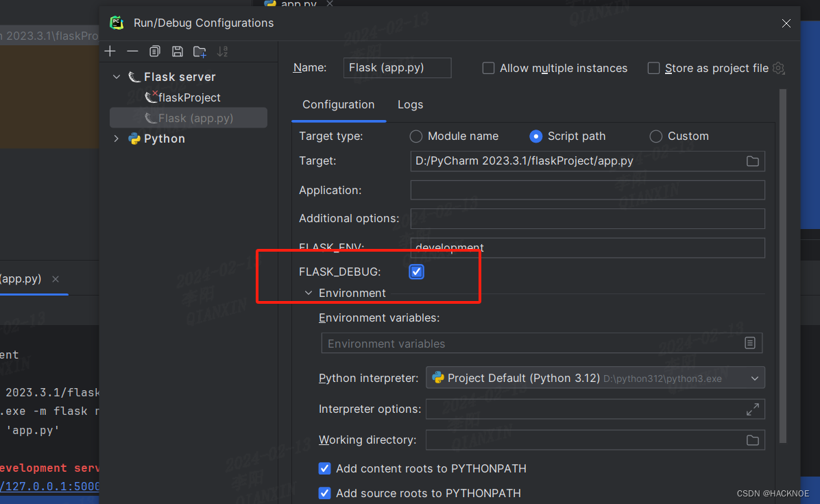820x504 pixels.
Task: Open the 127.0.0.1:5000 link in console
Action: pos(49,486)
